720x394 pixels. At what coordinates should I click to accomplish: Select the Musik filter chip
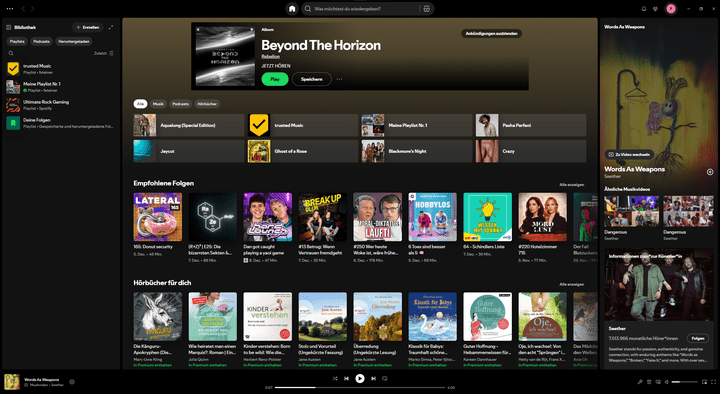tap(158, 104)
